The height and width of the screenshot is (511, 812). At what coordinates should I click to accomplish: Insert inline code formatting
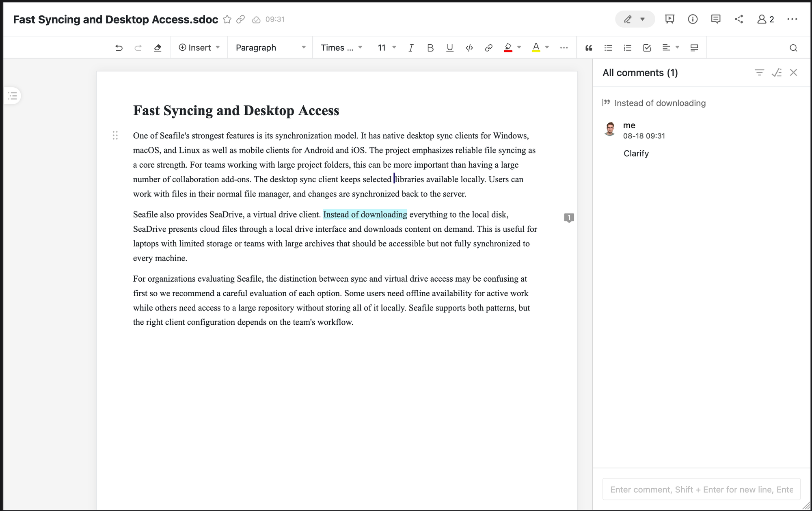click(469, 48)
